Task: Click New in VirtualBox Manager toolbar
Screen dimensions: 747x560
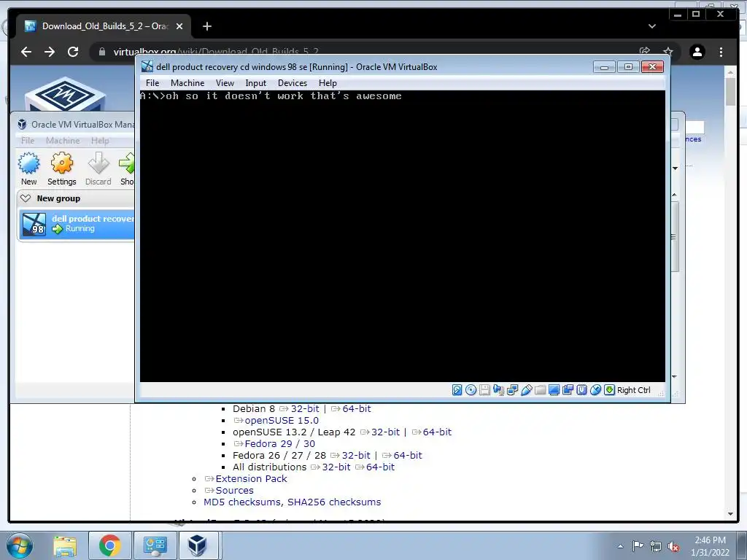Action: pos(29,168)
